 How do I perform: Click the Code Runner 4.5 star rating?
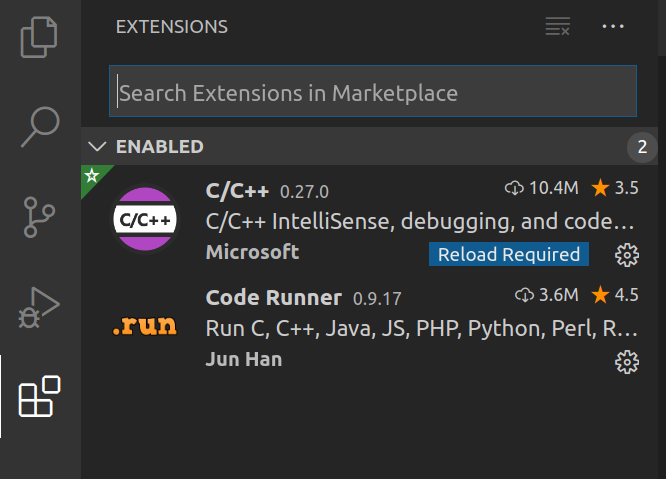614,294
